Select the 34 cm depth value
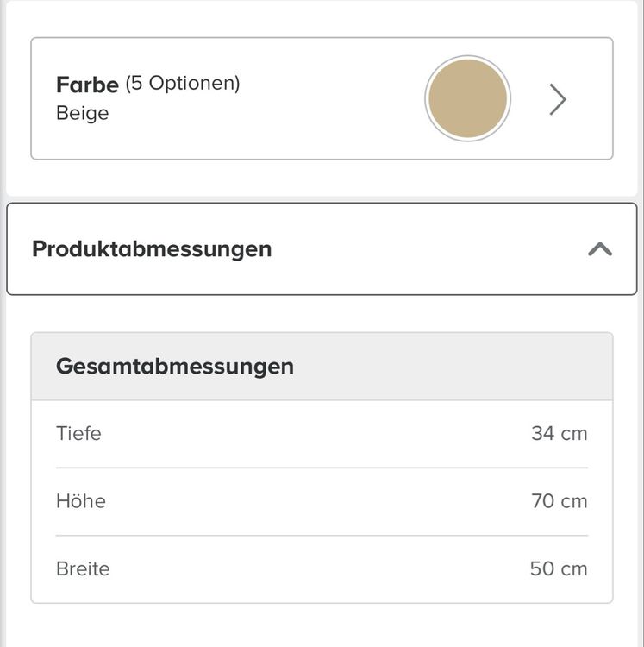This screenshot has height=647, width=644. (559, 434)
